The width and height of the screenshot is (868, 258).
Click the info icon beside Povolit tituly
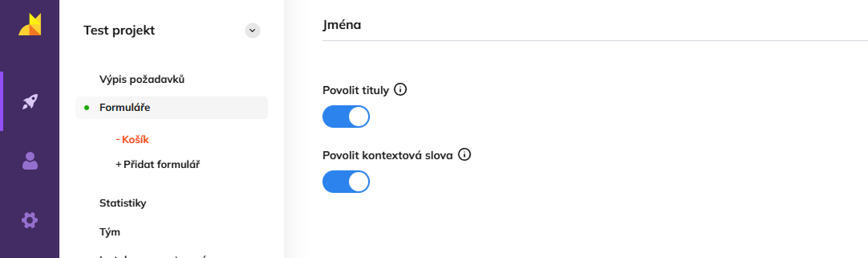tap(400, 90)
